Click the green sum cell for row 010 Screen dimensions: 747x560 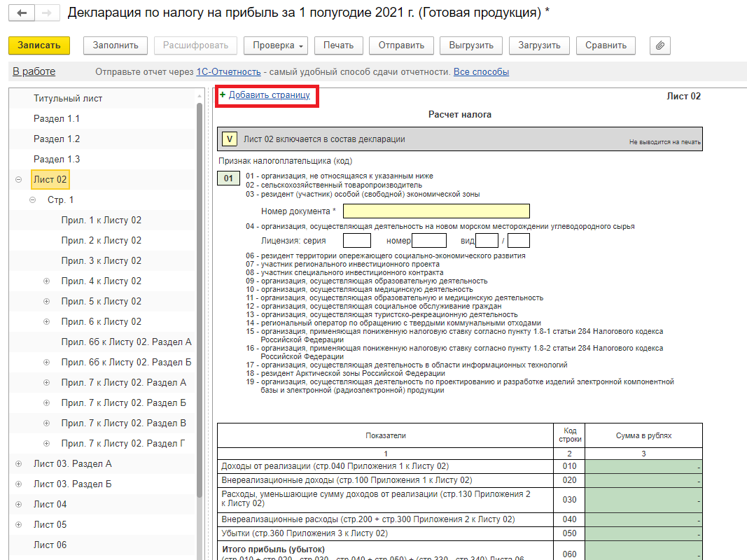[x=643, y=466]
